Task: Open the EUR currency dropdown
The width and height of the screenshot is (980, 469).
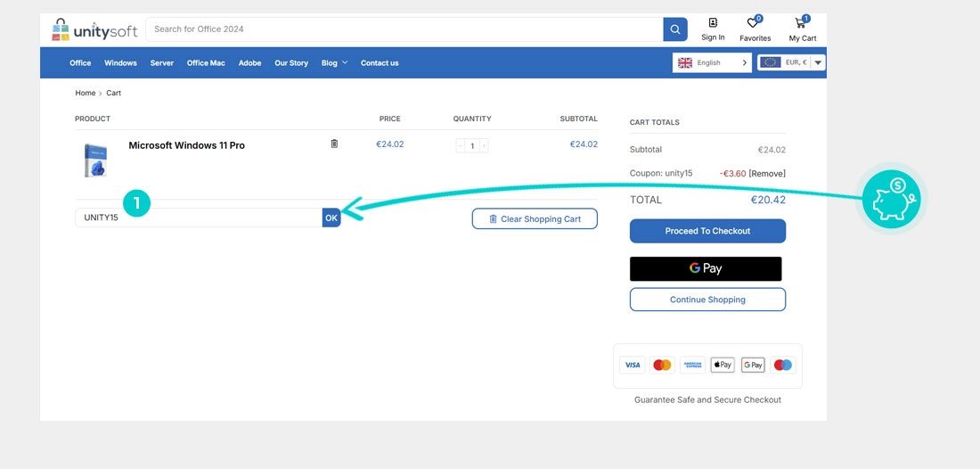Action: coord(791,62)
